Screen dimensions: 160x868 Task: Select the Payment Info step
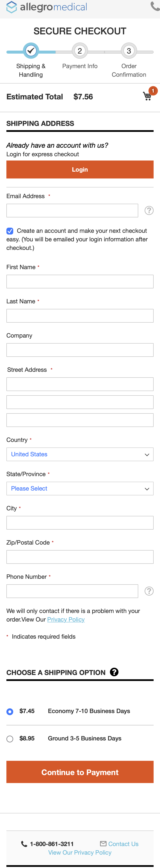point(80,51)
